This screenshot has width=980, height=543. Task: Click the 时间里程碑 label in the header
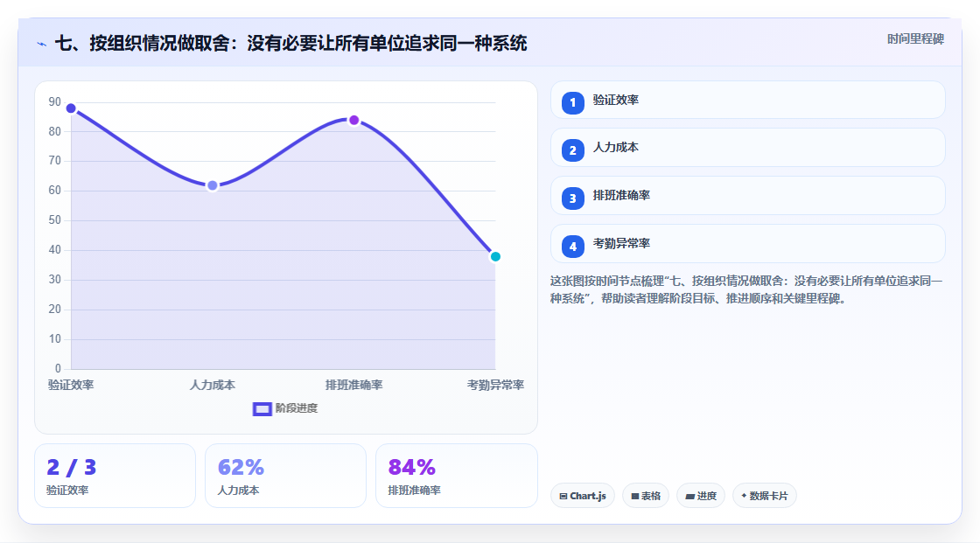(915, 38)
